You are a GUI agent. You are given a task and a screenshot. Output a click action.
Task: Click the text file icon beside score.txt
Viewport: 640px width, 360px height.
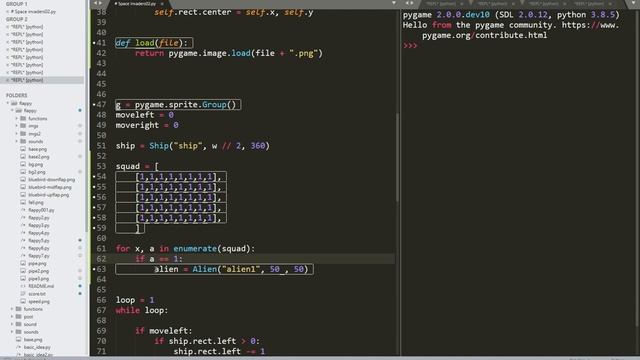[23, 294]
